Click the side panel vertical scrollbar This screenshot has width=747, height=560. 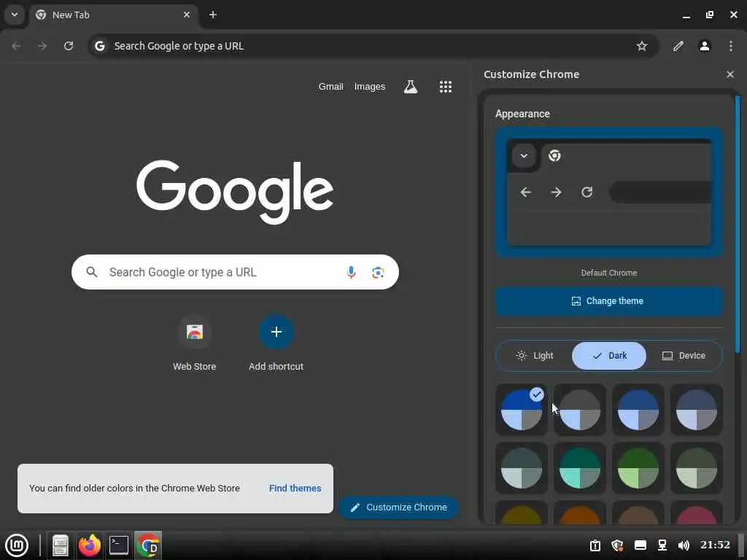[x=738, y=224]
